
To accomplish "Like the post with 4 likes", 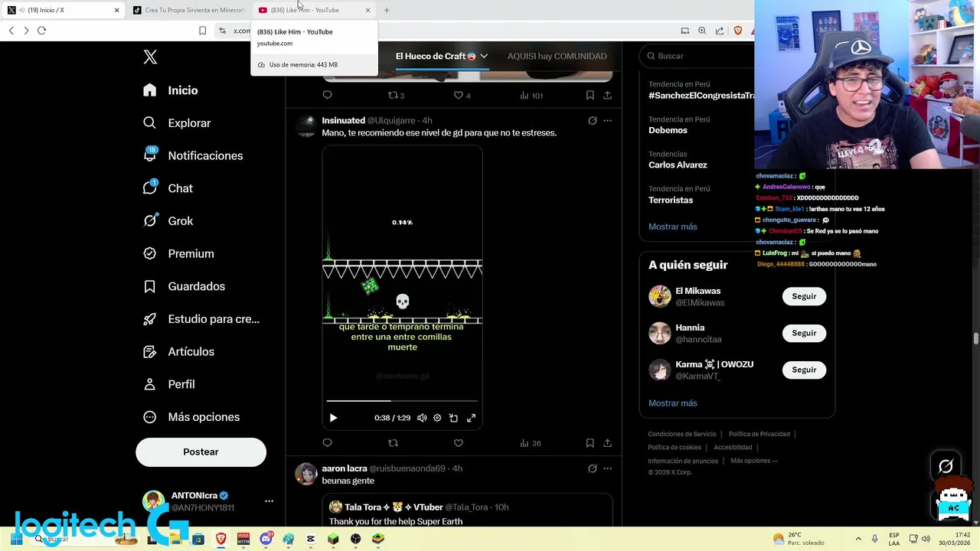I will 462,95.
